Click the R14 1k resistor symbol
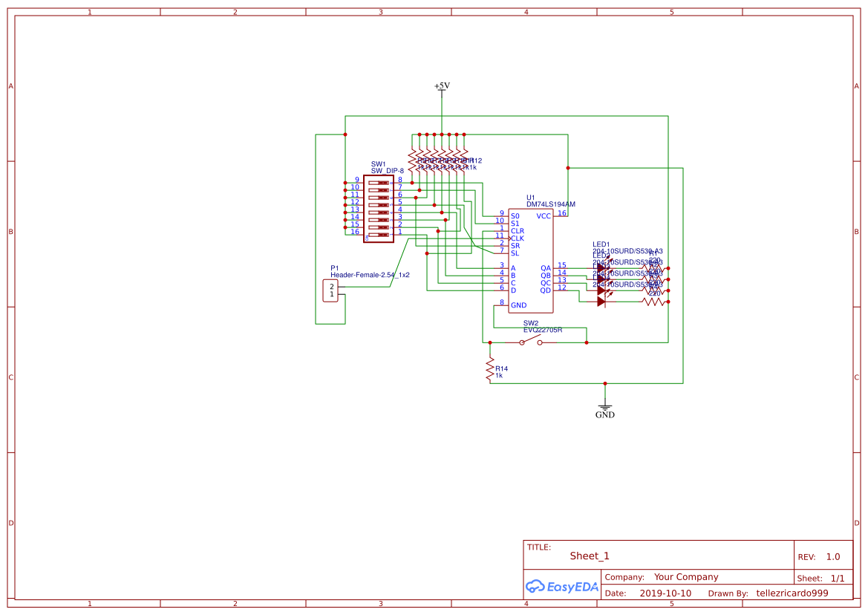 (490, 369)
